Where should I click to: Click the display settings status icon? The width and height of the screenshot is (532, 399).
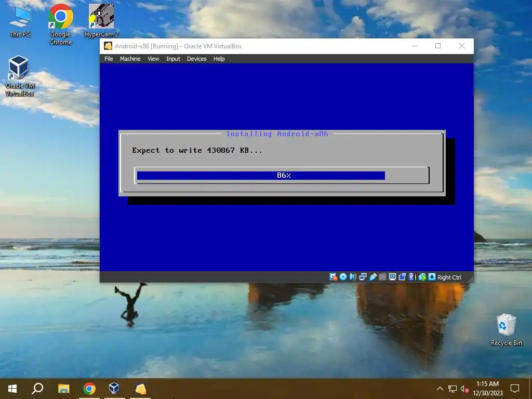coord(392,277)
